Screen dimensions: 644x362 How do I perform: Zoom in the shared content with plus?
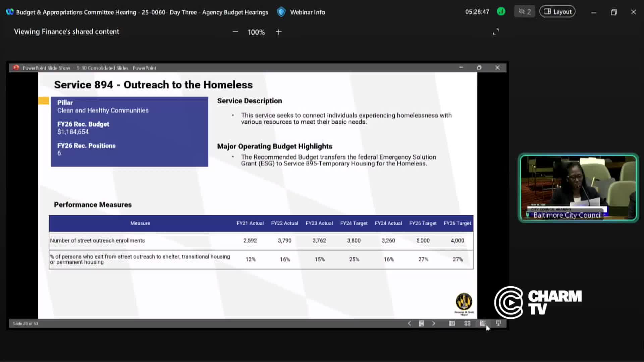(x=279, y=32)
